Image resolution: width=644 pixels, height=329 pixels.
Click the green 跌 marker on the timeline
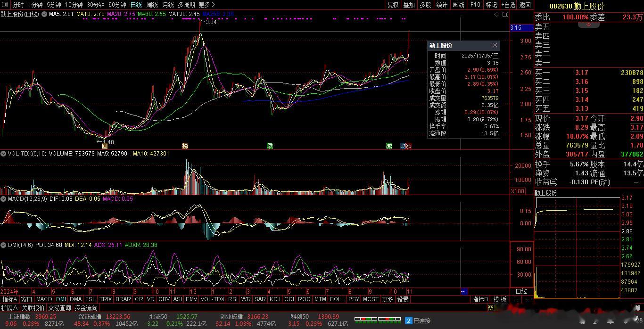point(270,146)
